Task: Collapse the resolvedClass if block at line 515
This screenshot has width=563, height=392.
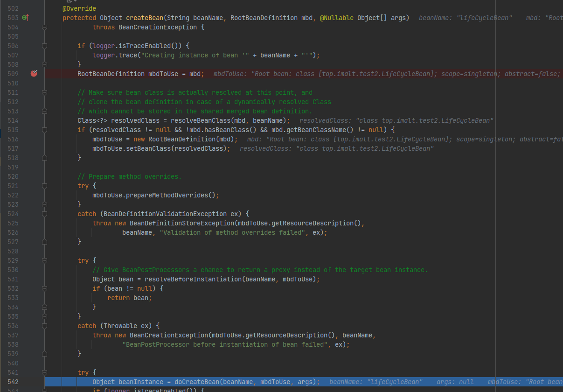Action: pos(45,130)
